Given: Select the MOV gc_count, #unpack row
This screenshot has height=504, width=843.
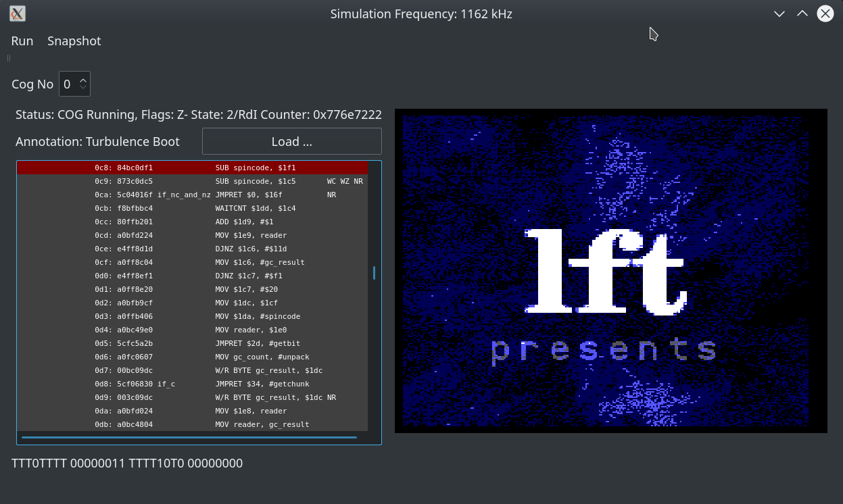Looking at the screenshot, I should coord(192,357).
